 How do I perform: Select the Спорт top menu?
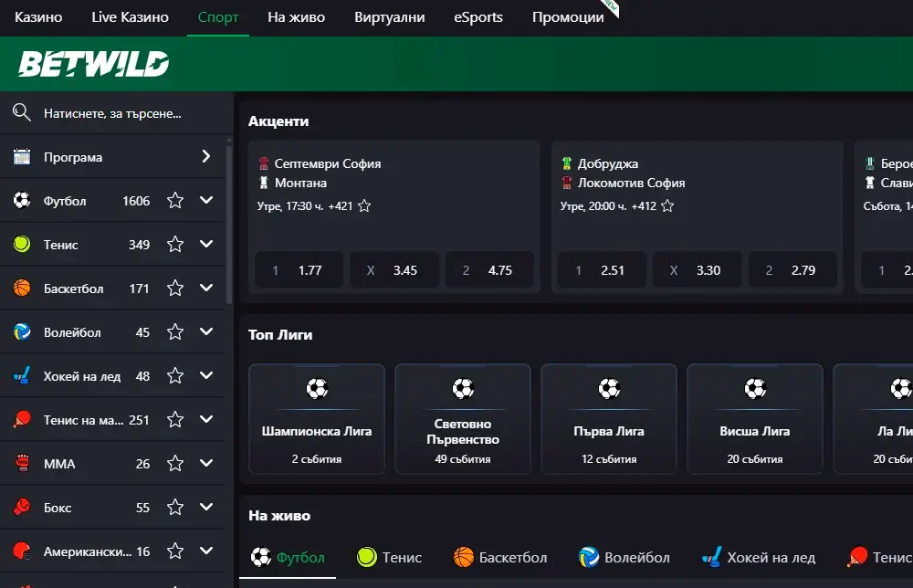[x=218, y=16]
